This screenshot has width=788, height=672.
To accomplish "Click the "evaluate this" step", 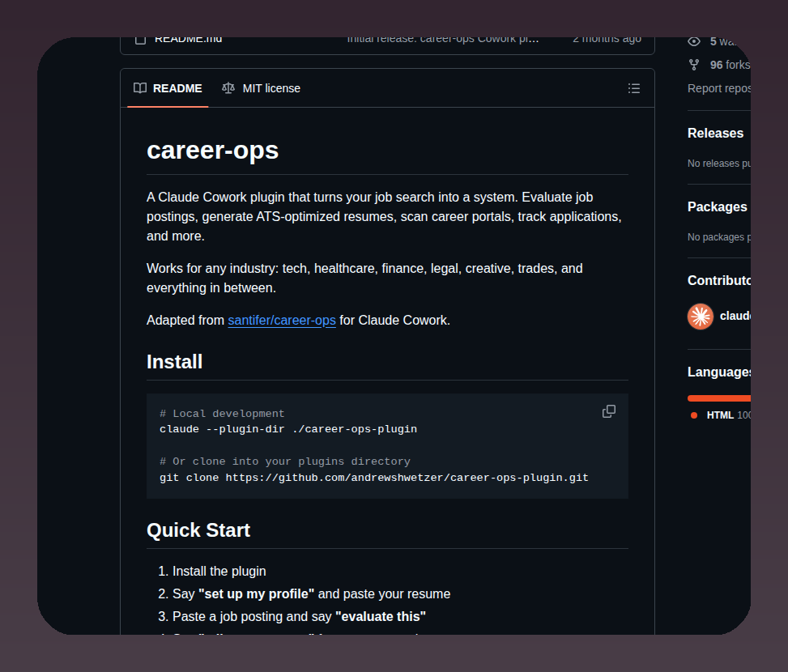I will [x=299, y=617].
